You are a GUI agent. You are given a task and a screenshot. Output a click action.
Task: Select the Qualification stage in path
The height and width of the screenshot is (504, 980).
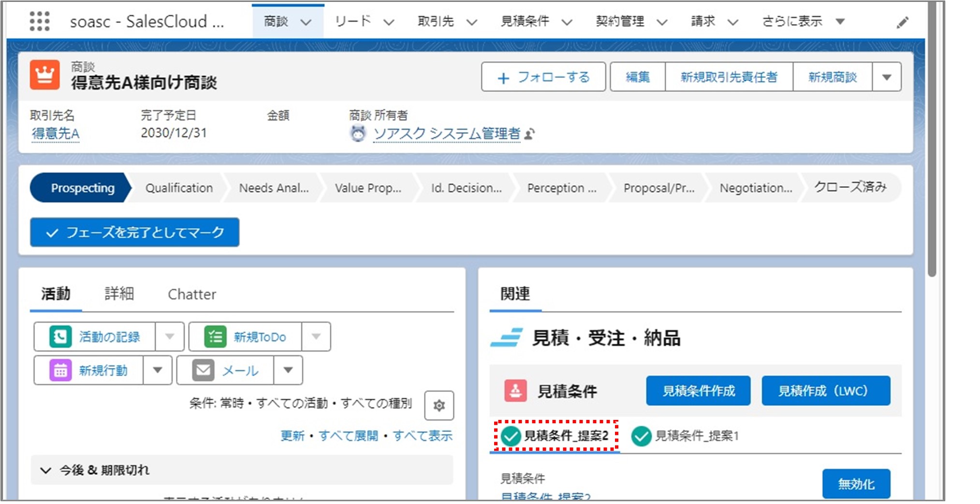[x=179, y=187]
